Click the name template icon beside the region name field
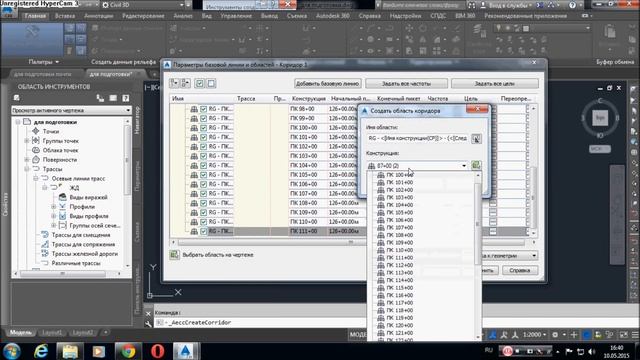Viewport: 640px width, 360px height. pos(476,139)
